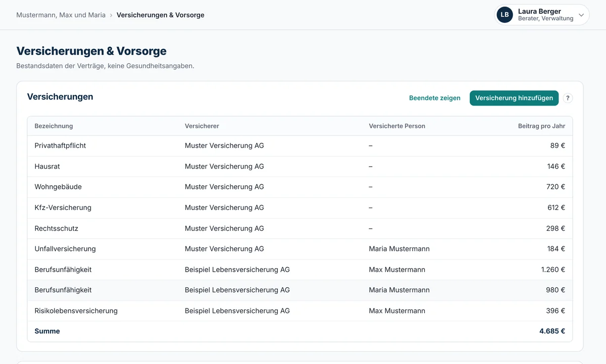Click the Versicherte Person column header
Screen dimensions: 606x364
click(x=397, y=126)
